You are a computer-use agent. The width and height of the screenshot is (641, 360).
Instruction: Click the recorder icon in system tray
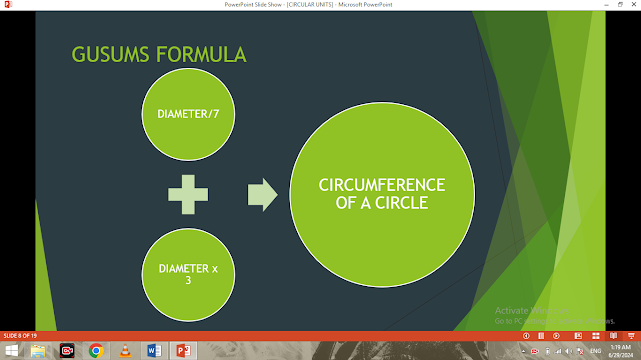pyautogui.click(x=535, y=351)
